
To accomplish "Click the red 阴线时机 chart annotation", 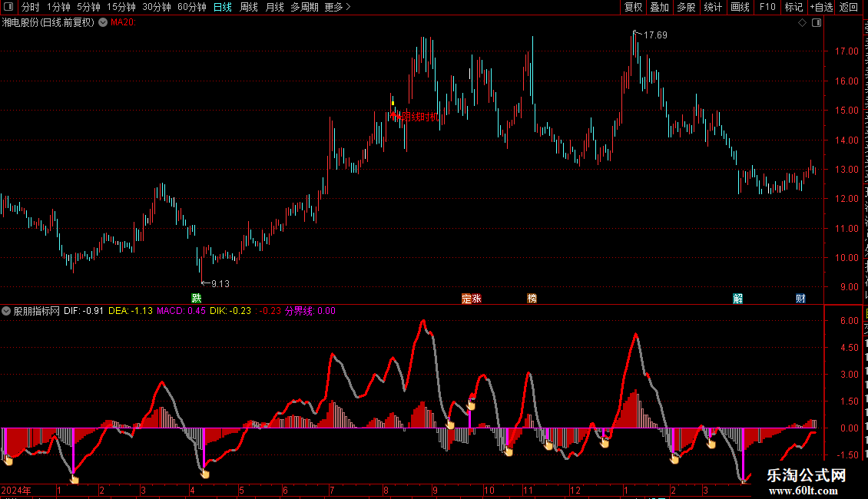I will click(419, 117).
